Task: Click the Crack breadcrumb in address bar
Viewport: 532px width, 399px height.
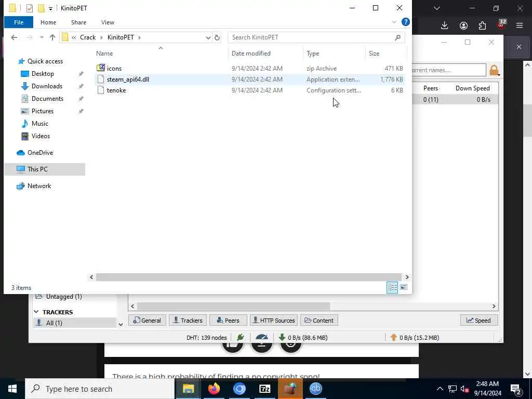Action: click(x=88, y=37)
